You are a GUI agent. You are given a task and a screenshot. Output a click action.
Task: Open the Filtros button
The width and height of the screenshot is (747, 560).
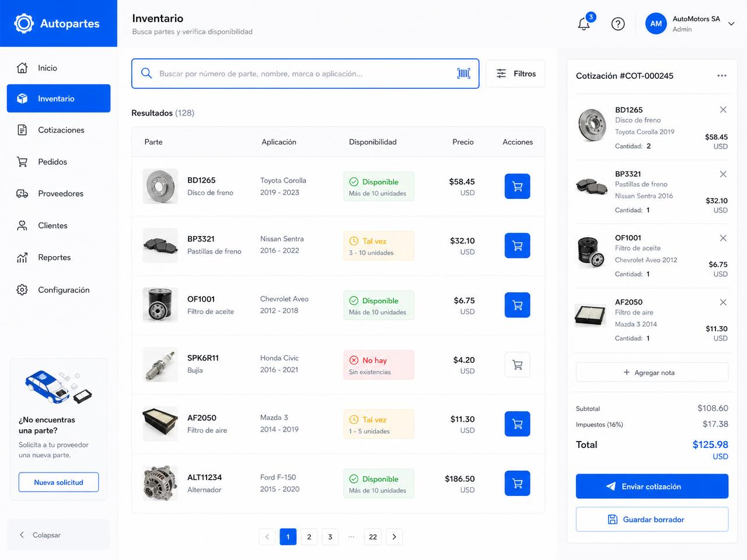click(515, 73)
